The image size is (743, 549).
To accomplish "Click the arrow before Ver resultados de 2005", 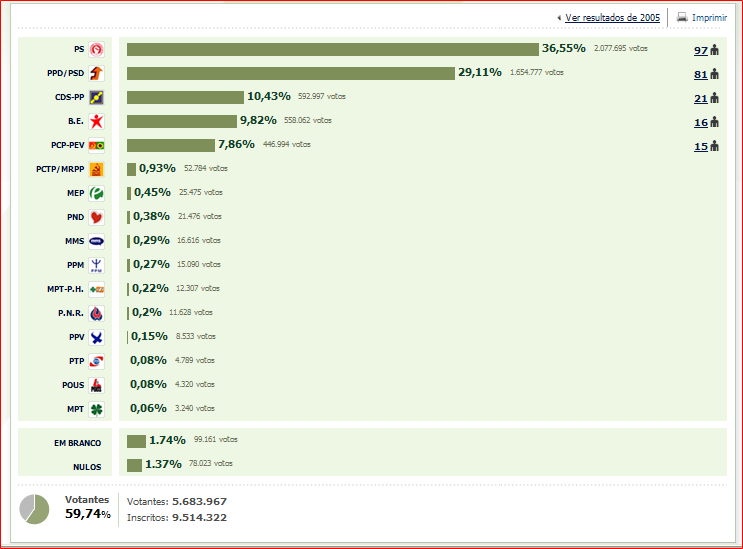I will coord(559,18).
